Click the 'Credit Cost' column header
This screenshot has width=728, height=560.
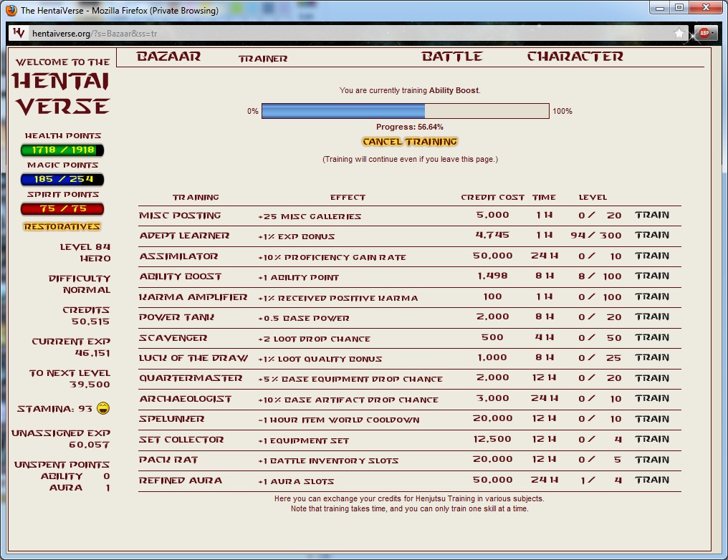point(492,198)
